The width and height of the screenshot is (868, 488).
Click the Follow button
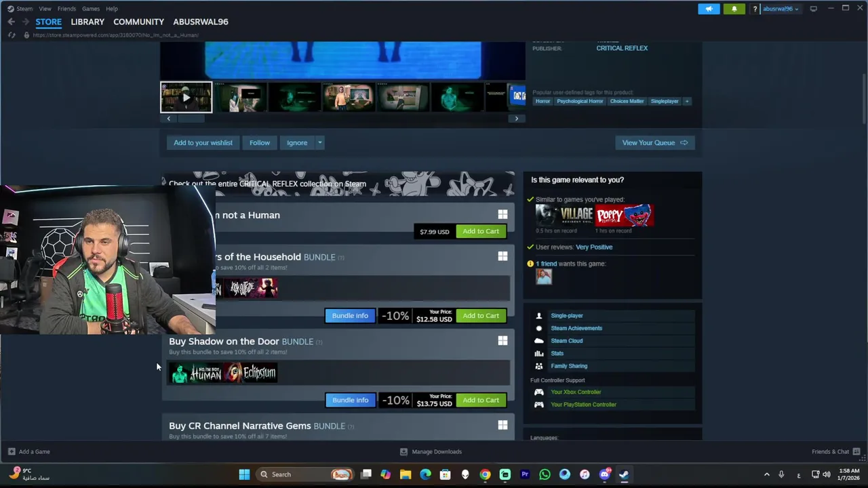click(260, 143)
